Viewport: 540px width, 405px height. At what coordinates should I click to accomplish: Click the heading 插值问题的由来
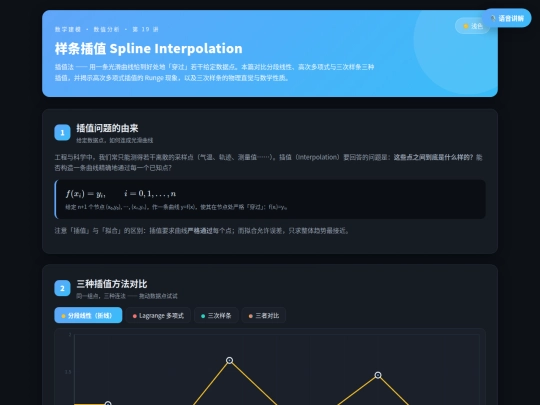point(107,128)
